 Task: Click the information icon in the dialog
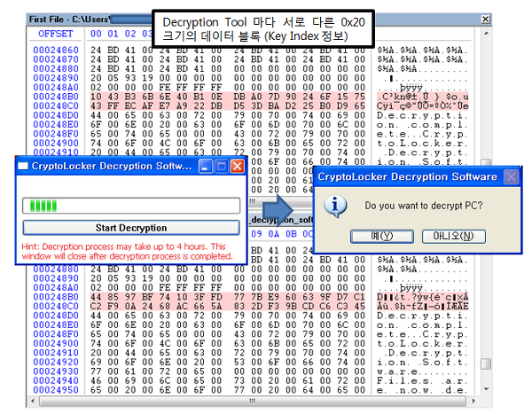point(335,206)
